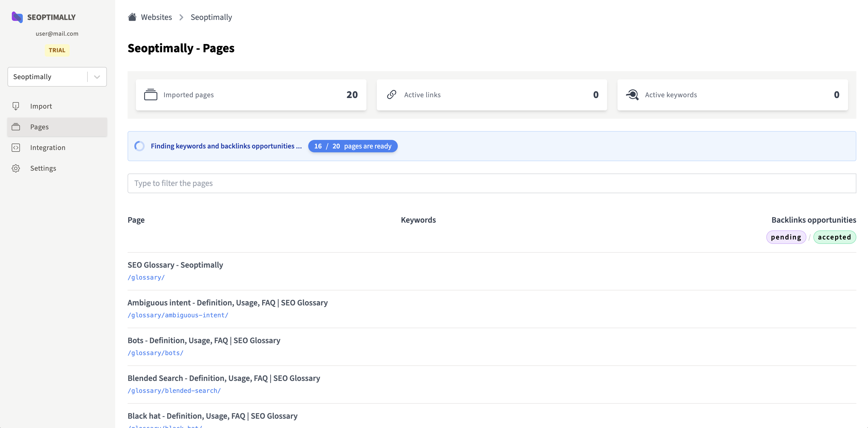Click the Keywords column header
Image resolution: width=868 pixels, height=428 pixels.
pos(418,220)
